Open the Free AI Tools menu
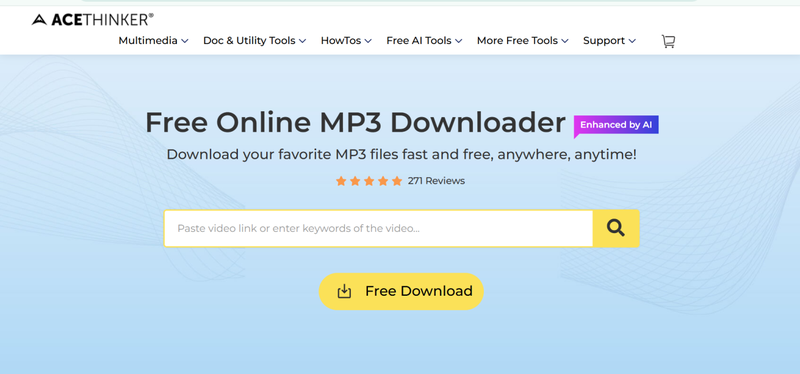 click(424, 41)
